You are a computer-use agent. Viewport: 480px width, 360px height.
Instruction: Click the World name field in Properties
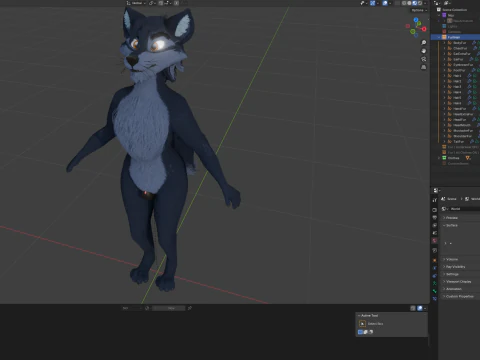coord(465,209)
